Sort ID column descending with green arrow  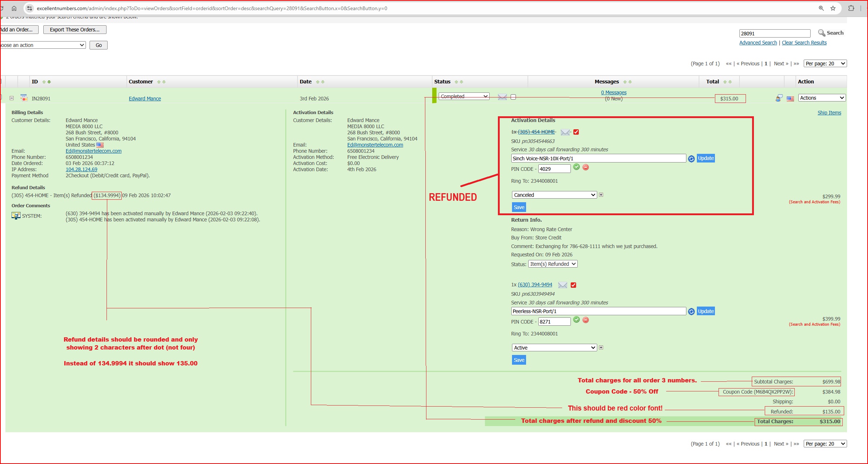point(49,82)
